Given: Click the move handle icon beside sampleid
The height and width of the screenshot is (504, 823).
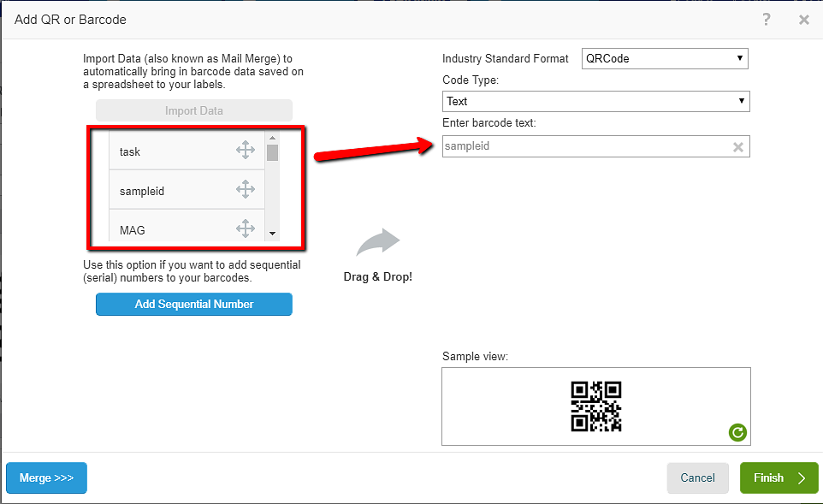Looking at the screenshot, I should click(246, 189).
